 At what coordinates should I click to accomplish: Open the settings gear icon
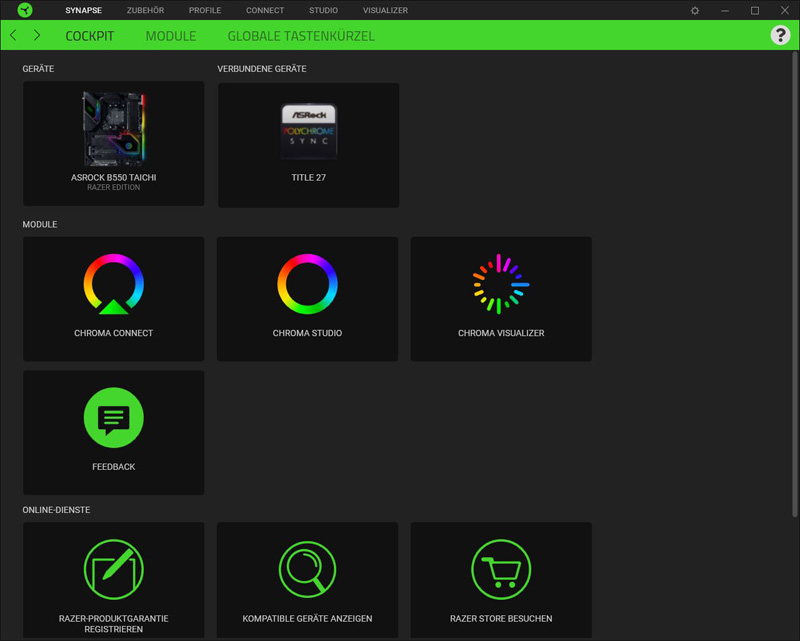(695, 10)
